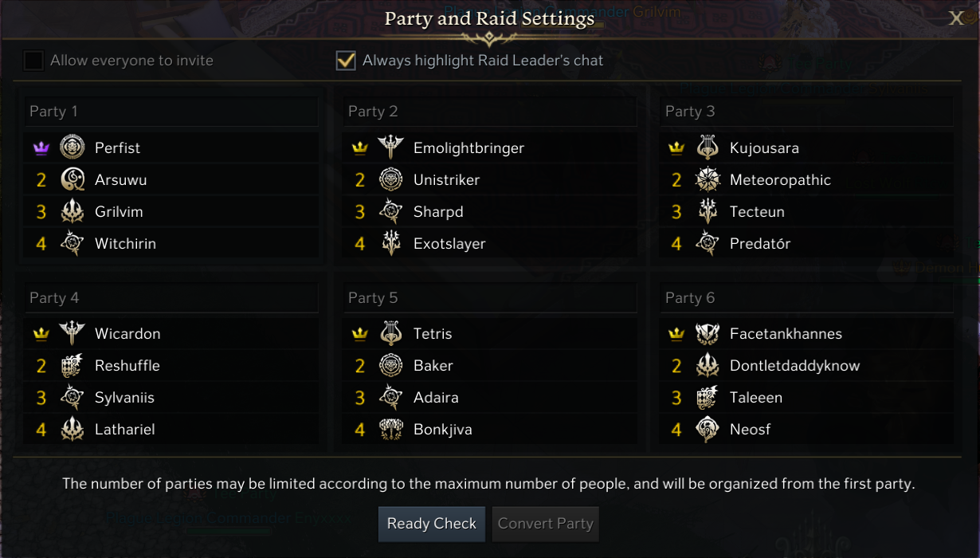The image size is (980, 558).
Task: Select the Party 3 header
Action: point(806,112)
